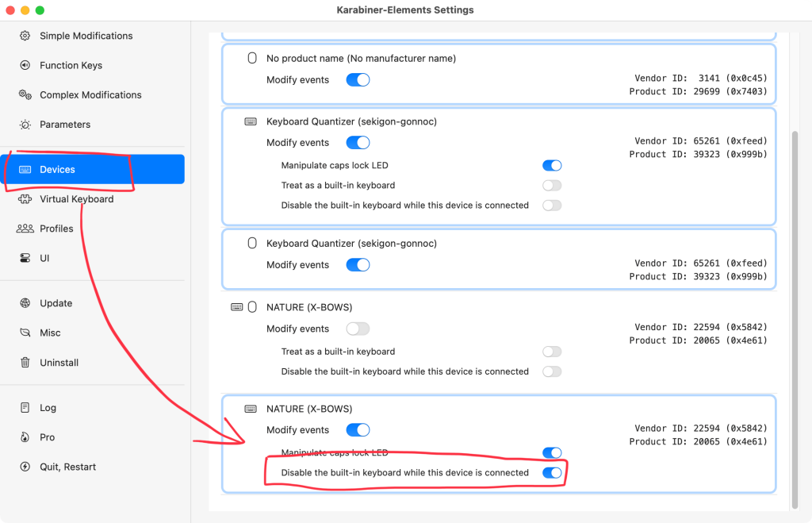This screenshot has width=812, height=523.
Task: Click the Devices keyboard icon in sidebar
Action: pos(25,170)
